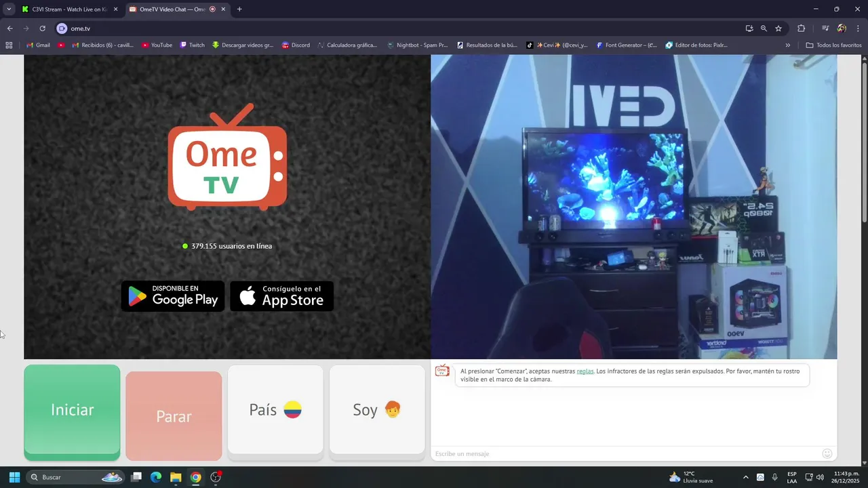This screenshot has height=488, width=868.
Task: Click the Chrome taskbar icon
Action: (x=195, y=477)
